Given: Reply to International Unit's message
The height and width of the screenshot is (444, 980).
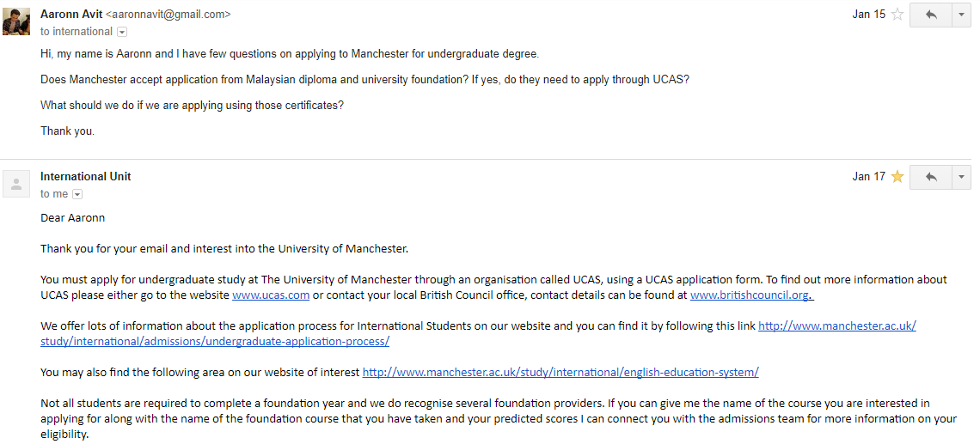Looking at the screenshot, I should (x=930, y=177).
